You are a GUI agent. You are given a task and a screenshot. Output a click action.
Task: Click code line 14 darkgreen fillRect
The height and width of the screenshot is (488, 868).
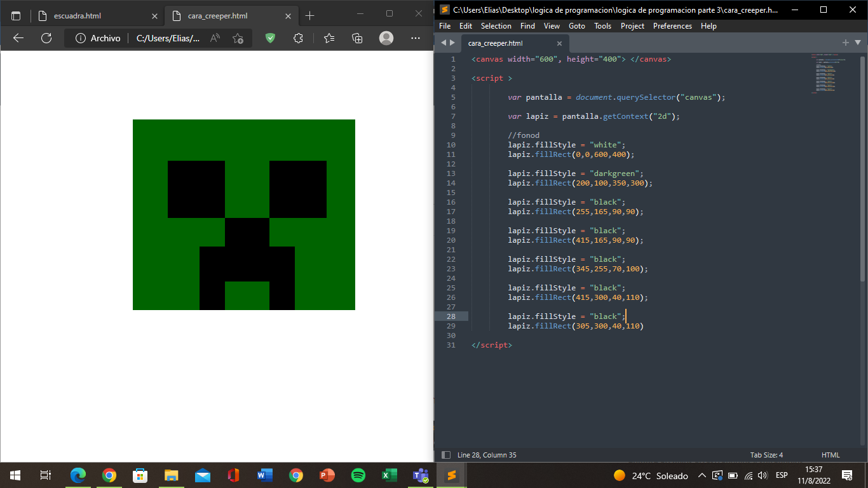click(580, 183)
